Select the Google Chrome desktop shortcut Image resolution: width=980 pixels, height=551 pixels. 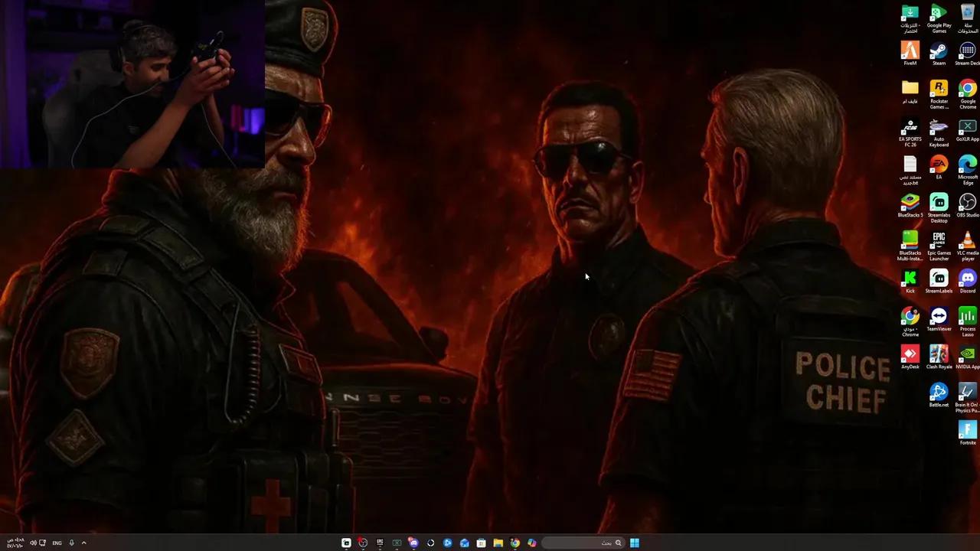pos(968,94)
